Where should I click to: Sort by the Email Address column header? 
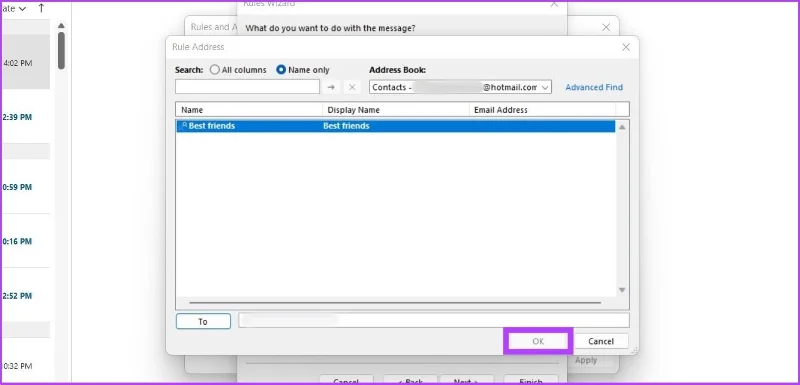pyautogui.click(x=542, y=110)
